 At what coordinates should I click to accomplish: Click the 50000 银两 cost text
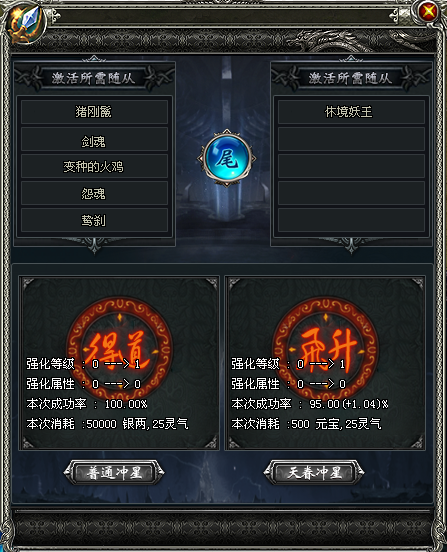116,424
